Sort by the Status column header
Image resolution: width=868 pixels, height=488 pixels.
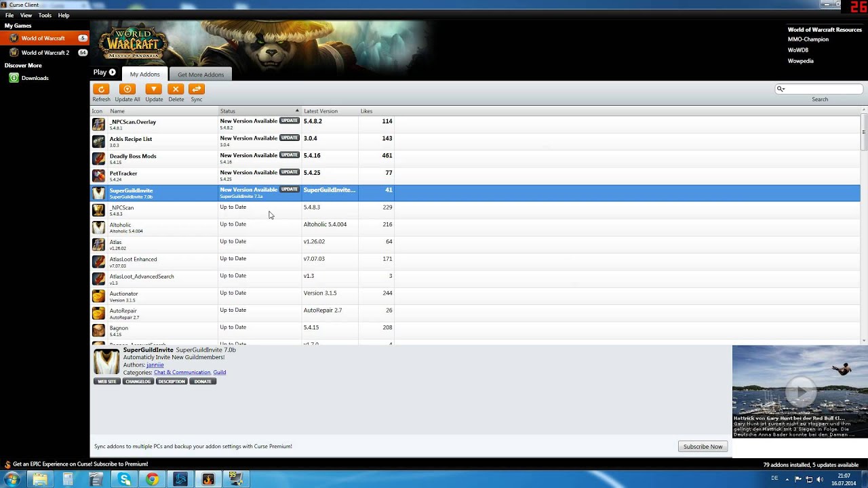click(259, 111)
